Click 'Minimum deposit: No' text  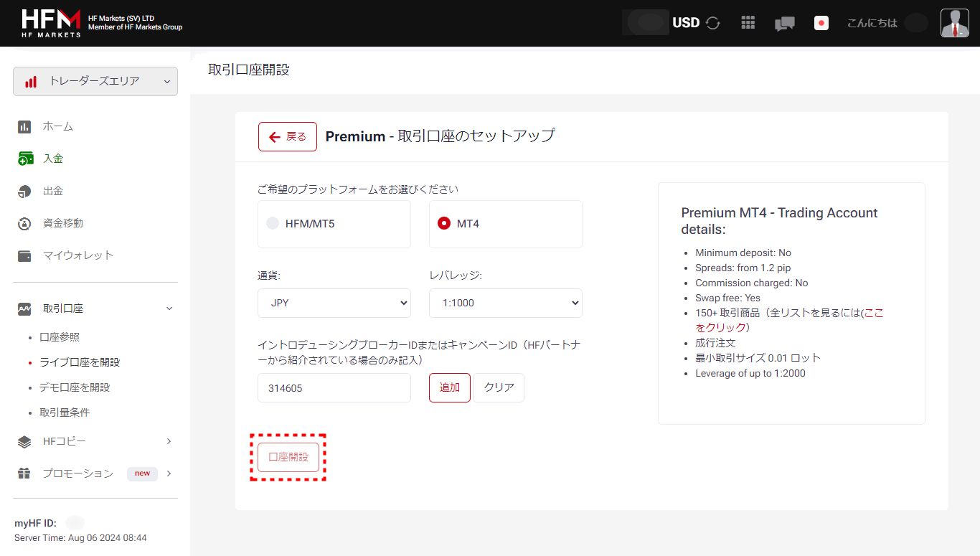[743, 253]
